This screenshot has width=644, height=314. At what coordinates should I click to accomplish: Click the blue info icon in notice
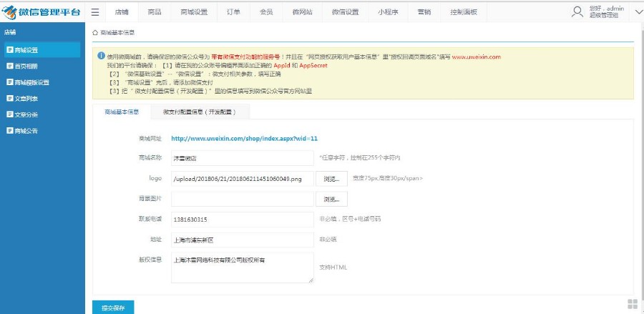coord(101,55)
